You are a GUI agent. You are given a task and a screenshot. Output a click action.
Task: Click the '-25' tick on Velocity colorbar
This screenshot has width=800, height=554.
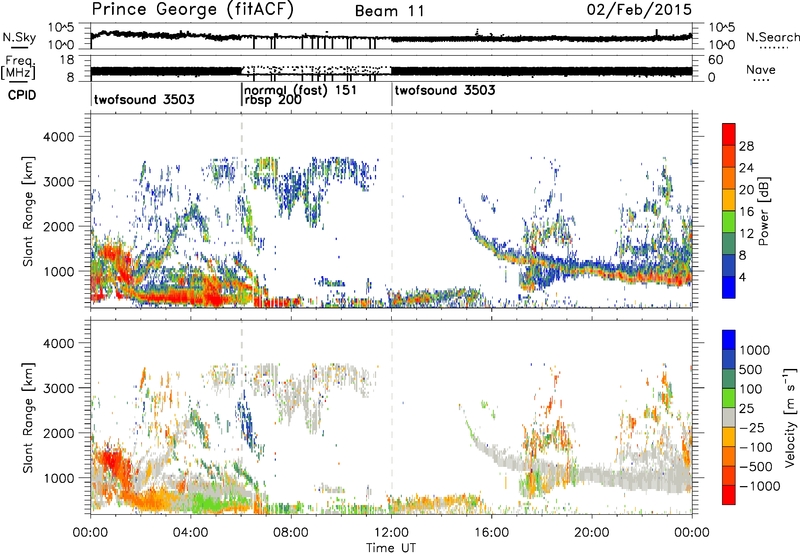(x=751, y=428)
